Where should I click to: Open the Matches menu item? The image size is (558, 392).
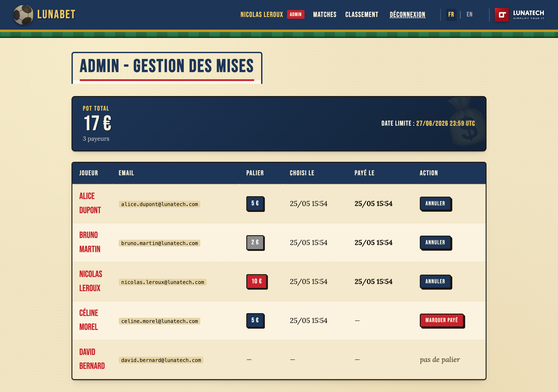[325, 15]
